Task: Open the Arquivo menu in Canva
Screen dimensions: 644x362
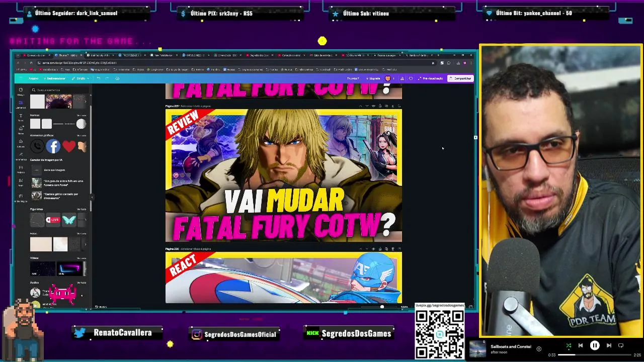Action: (x=33, y=78)
